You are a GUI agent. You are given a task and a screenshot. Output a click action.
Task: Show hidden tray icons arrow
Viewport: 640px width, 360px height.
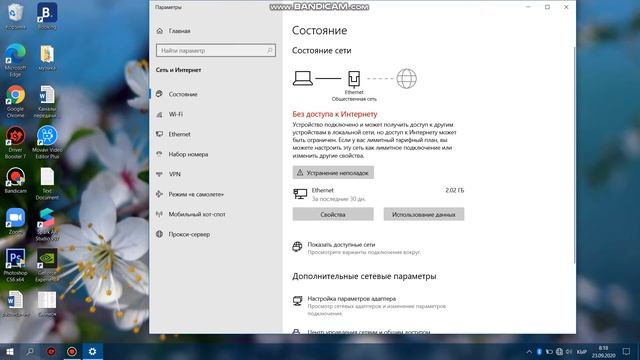(529, 351)
